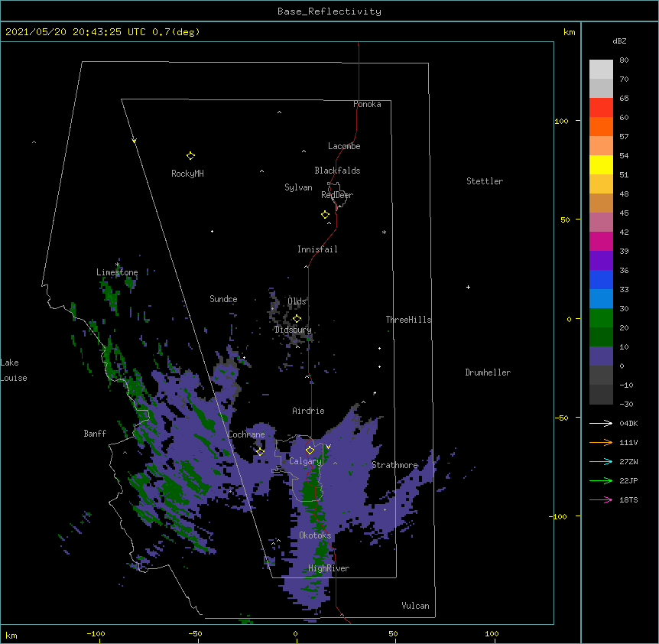Click the 2021/05/20 20:43:25 UTC timestamp
This screenshot has height=644, width=659.
(76, 32)
